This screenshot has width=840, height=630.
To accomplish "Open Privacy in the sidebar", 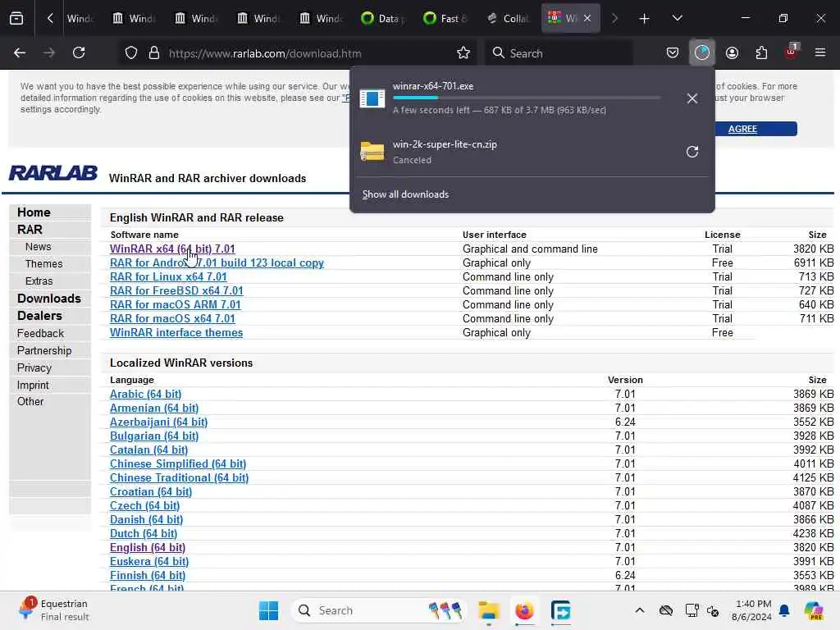I will click(34, 367).
